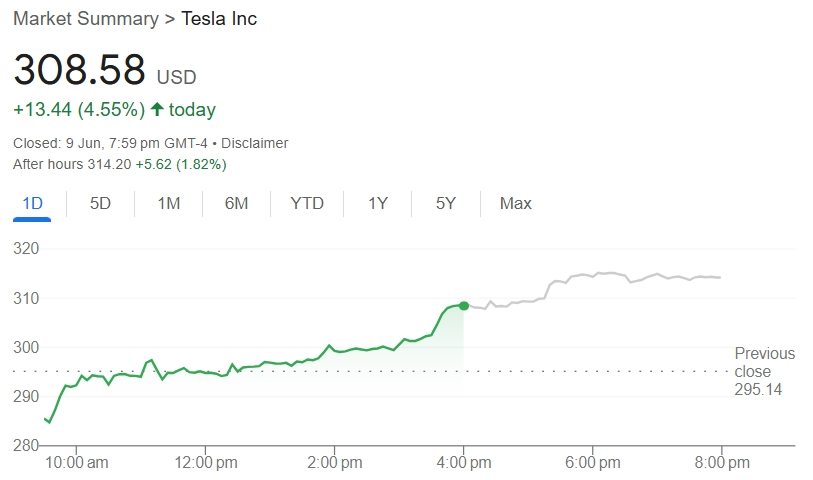Switch to the 5D chart tab
The image size is (813, 480).
coord(100,203)
